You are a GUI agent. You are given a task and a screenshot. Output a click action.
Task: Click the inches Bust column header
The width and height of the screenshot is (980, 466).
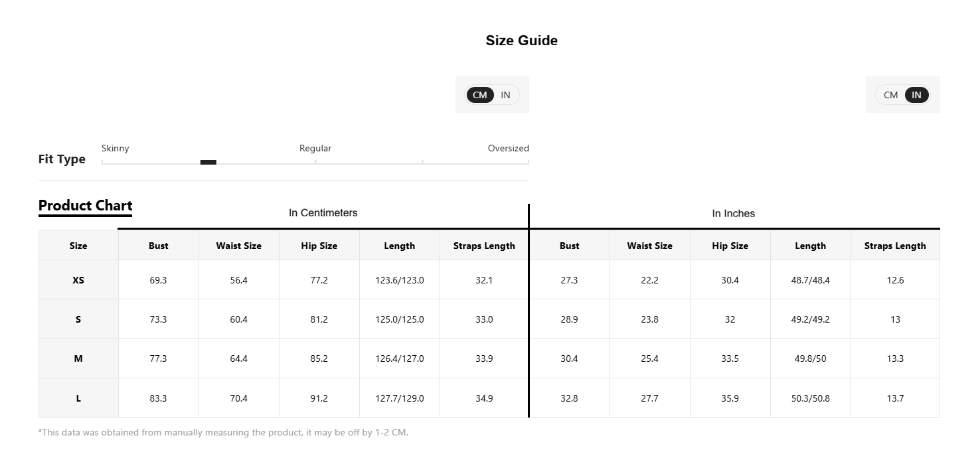[x=570, y=246]
